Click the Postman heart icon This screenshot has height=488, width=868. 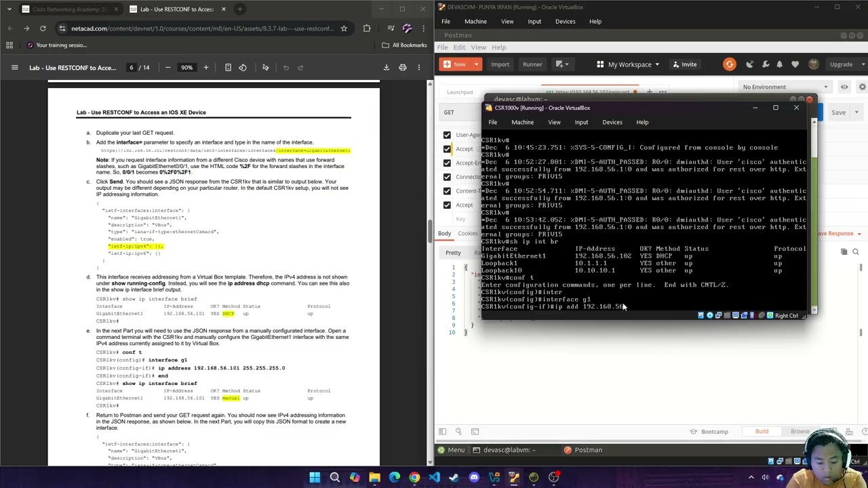coord(795,64)
